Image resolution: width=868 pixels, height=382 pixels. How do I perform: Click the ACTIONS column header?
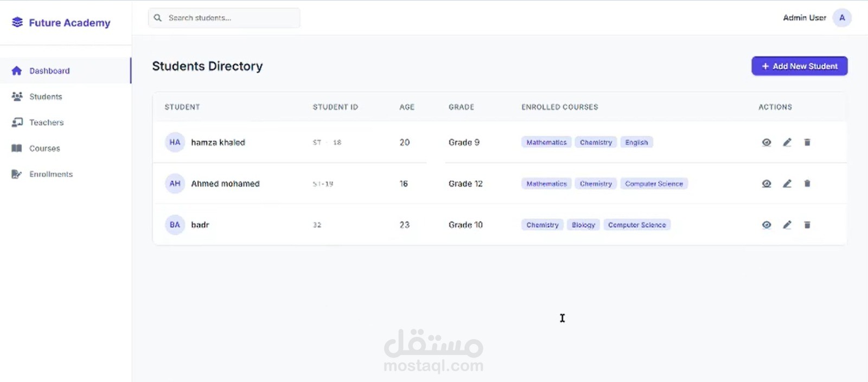coord(775,107)
